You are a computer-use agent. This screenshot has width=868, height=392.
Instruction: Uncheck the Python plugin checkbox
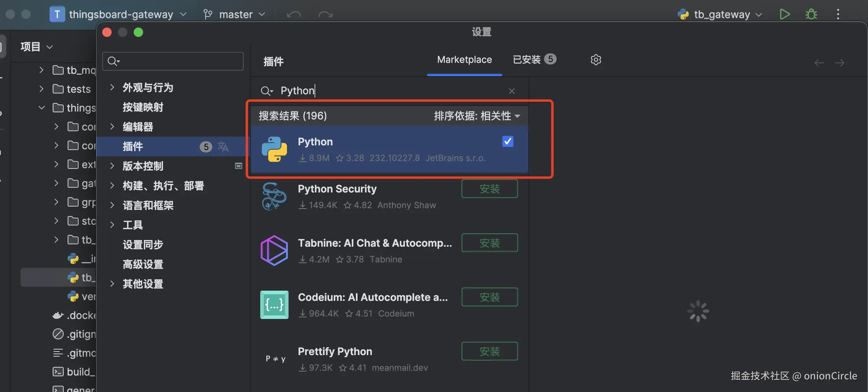tap(508, 141)
